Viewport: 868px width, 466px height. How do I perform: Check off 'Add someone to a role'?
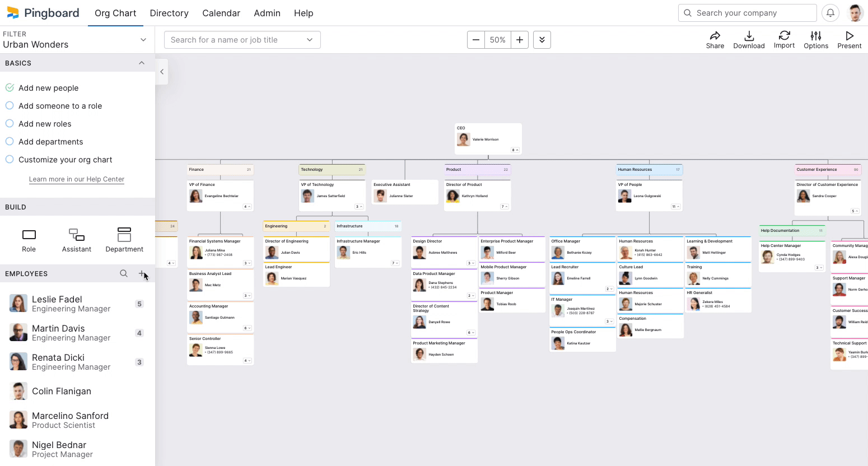coord(10,106)
